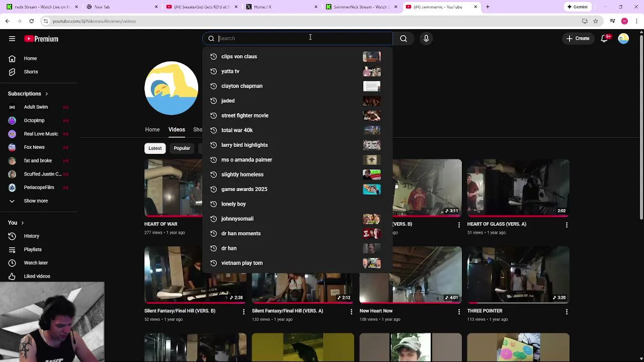Open Gemini button in browser
The height and width of the screenshot is (362, 644).
(x=577, y=7)
